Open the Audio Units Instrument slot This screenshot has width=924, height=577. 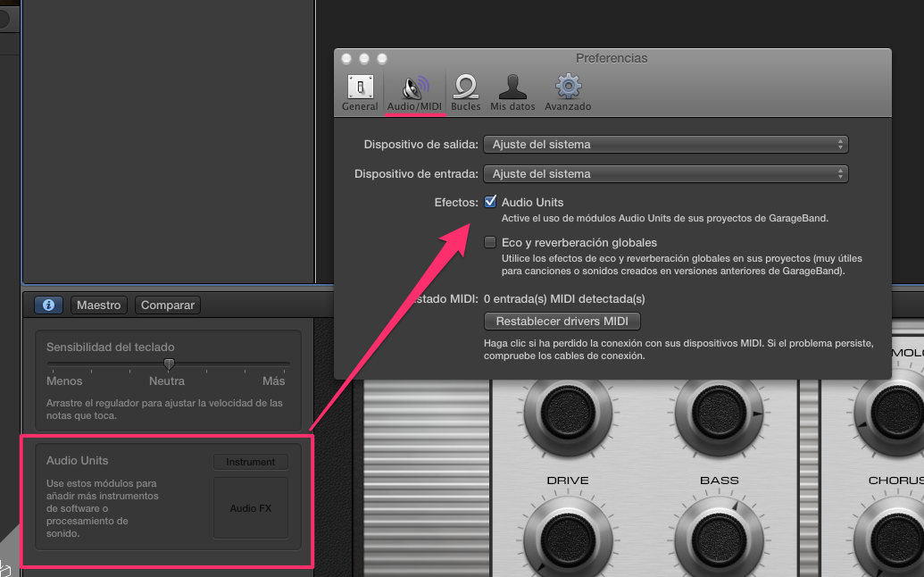(x=251, y=462)
